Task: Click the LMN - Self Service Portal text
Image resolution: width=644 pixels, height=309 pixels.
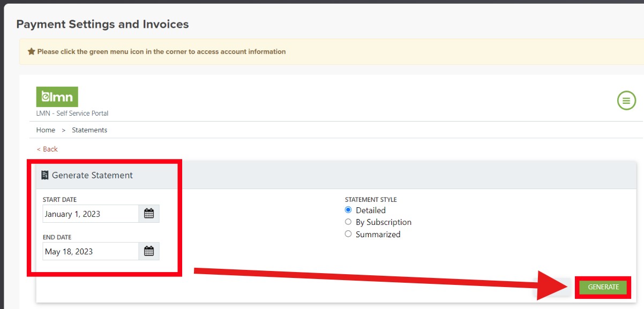Action: tap(72, 114)
